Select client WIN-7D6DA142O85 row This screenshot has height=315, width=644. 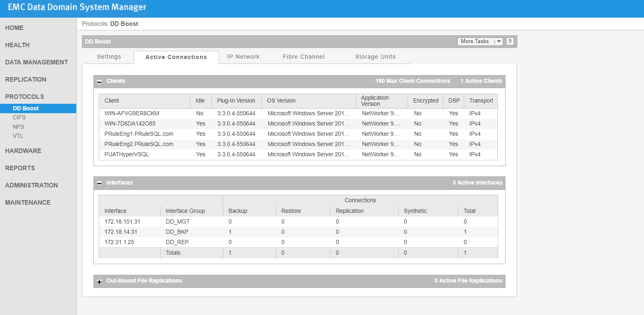tap(298, 124)
